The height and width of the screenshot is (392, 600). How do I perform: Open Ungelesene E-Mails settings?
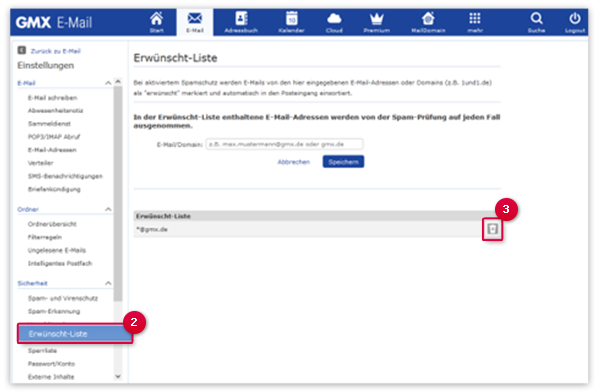57,250
